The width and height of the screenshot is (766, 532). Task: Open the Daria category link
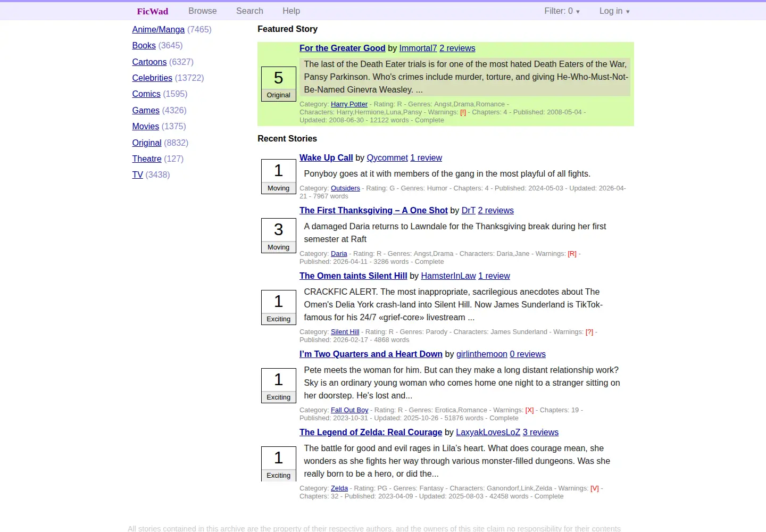click(339, 254)
